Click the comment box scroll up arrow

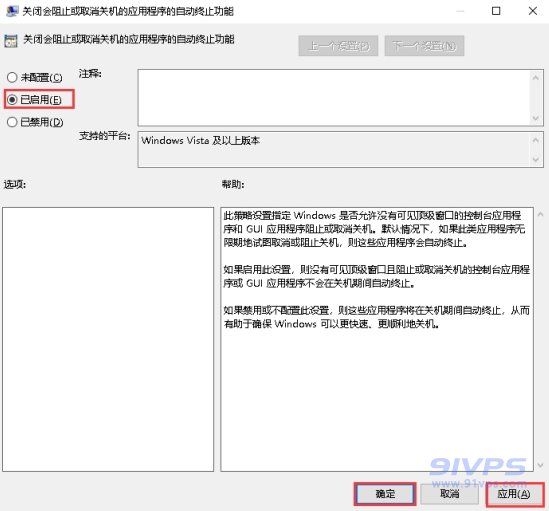point(535,78)
